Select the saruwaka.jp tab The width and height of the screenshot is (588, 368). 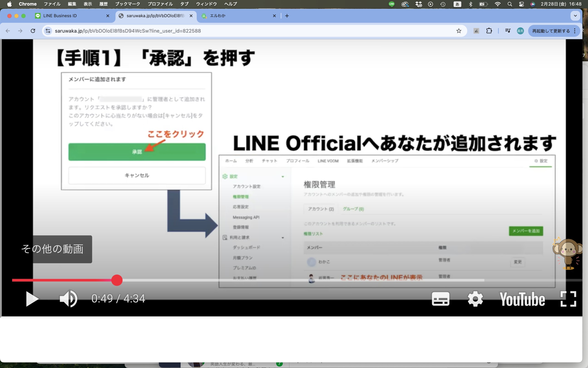coord(156,16)
